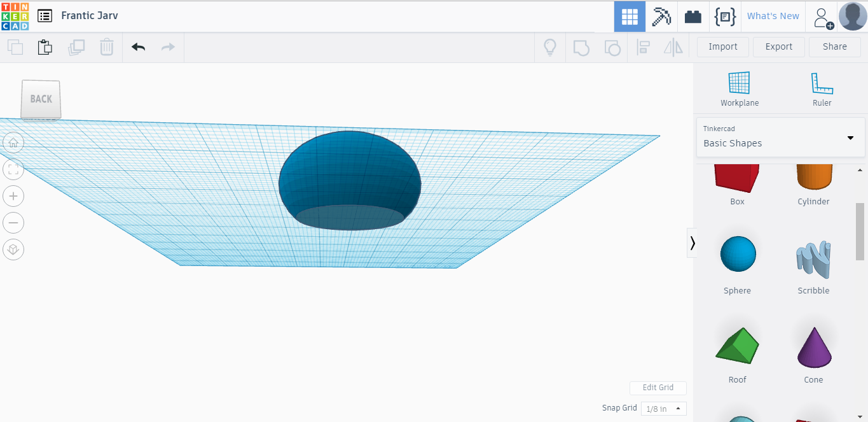The height and width of the screenshot is (422, 868).
Task: Undo the last action
Action: coord(139,47)
